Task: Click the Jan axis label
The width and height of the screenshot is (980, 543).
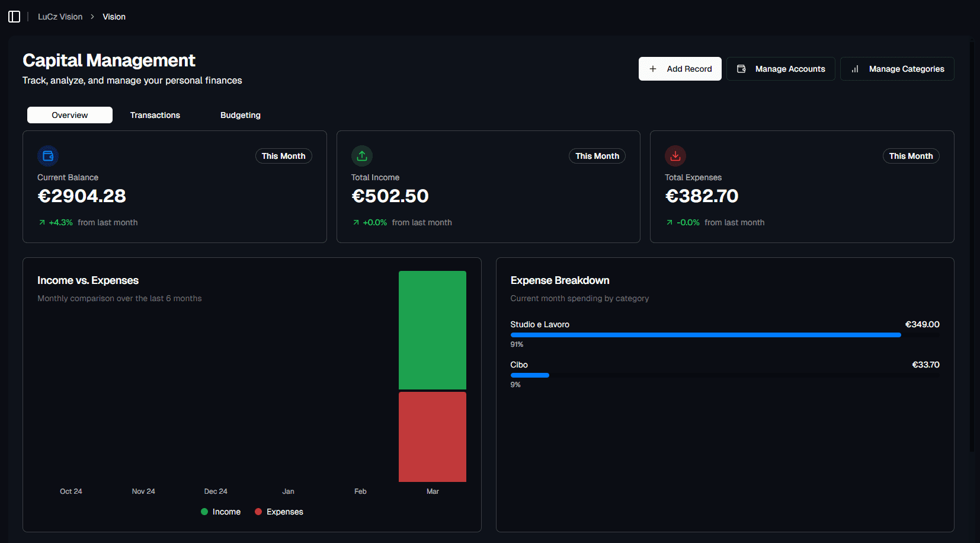Action: point(288,491)
